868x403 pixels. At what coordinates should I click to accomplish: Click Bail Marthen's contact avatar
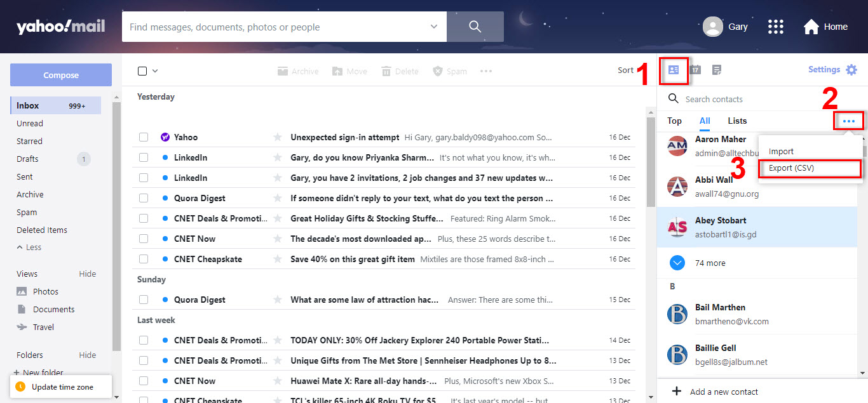click(677, 314)
